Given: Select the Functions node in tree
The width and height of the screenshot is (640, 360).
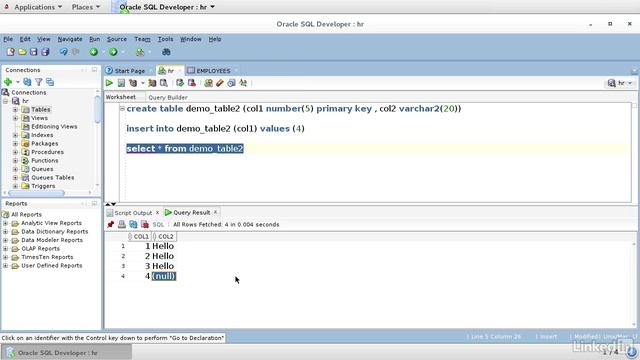Looking at the screenshot, I should [x=44, y=161].
